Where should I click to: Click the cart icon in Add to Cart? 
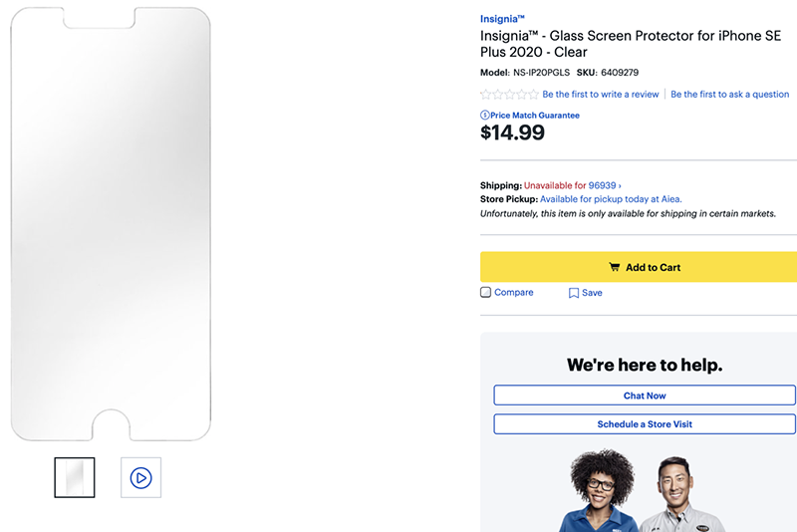click(615, 267)
